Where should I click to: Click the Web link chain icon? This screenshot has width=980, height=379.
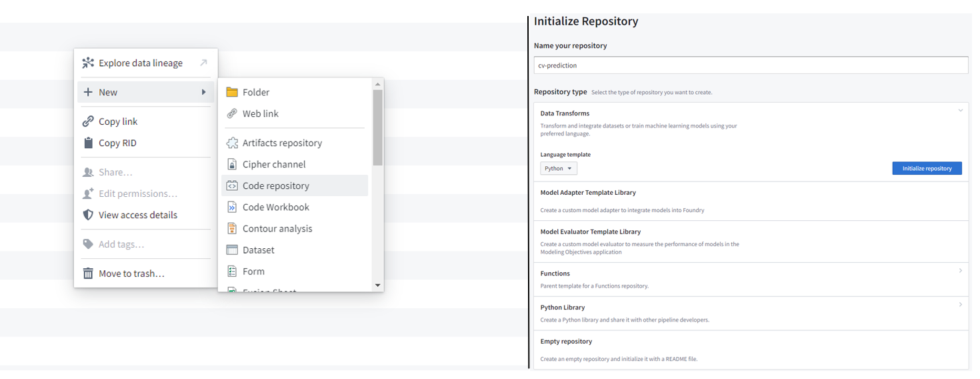pos(232,113)
